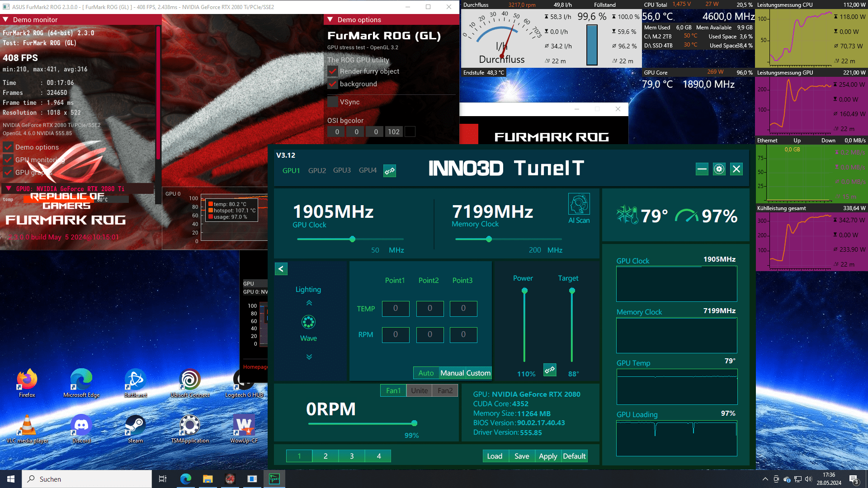868x488 pixels.
Task: Click the OSI bgcolor swatch
Action: click(x=410, y=132)
